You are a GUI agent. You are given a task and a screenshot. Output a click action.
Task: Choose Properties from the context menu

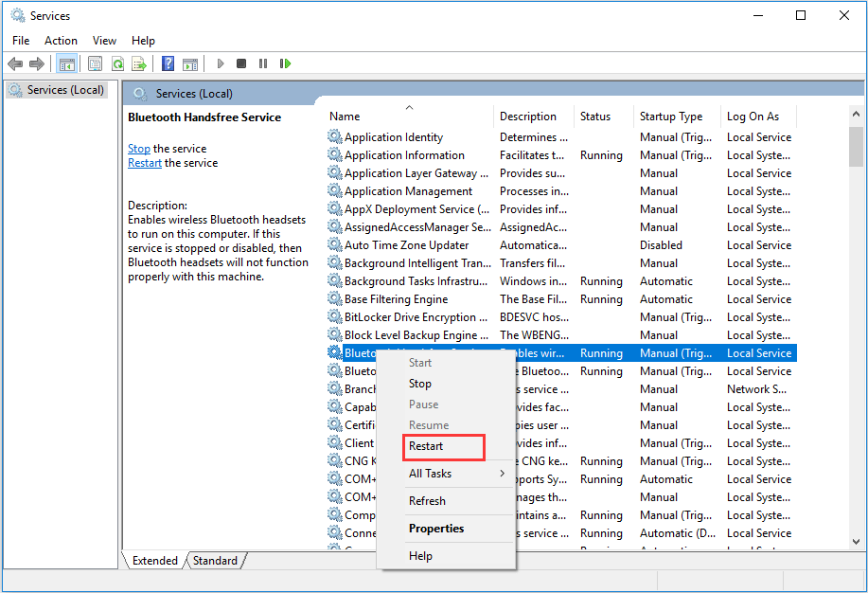[x=436, y=529]
